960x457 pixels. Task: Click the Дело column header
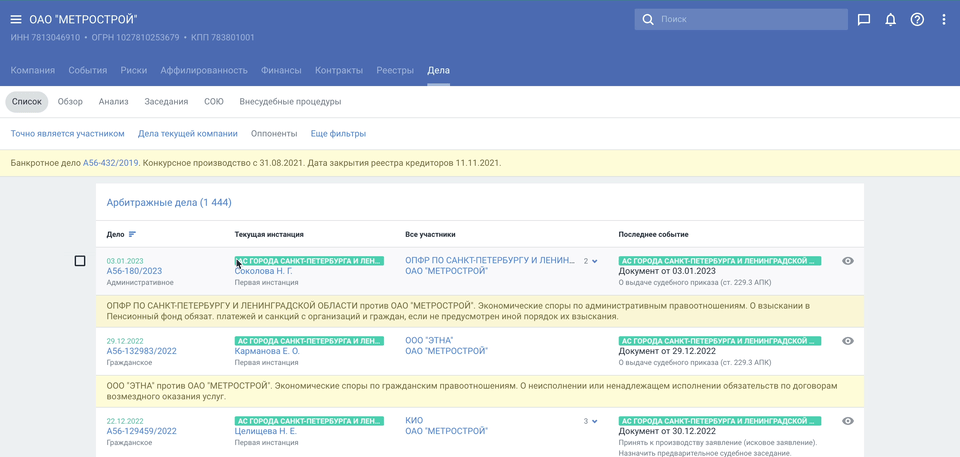click(115, 235)
